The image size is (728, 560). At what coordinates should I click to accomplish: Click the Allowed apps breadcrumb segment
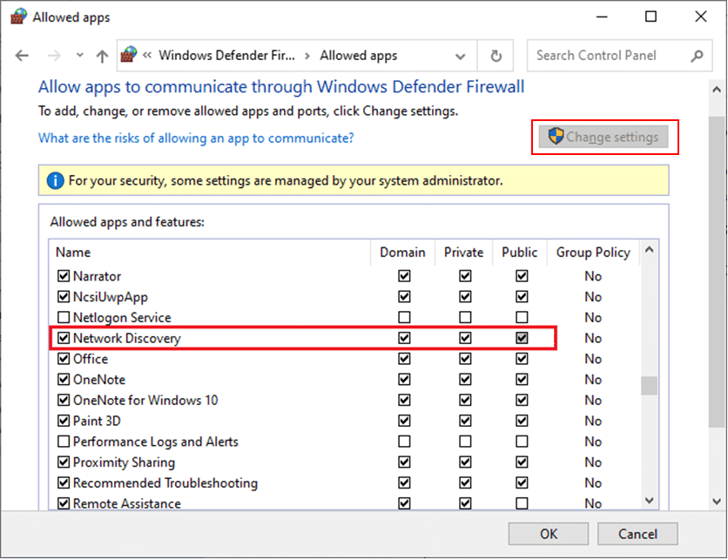[358, 54]
